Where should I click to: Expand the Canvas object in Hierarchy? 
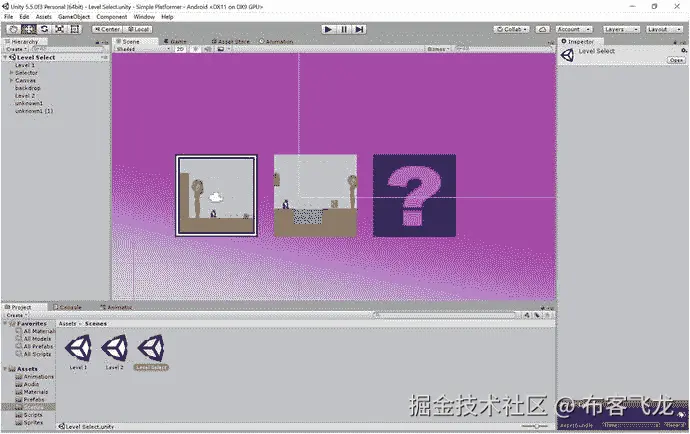(x=11, y=81)
